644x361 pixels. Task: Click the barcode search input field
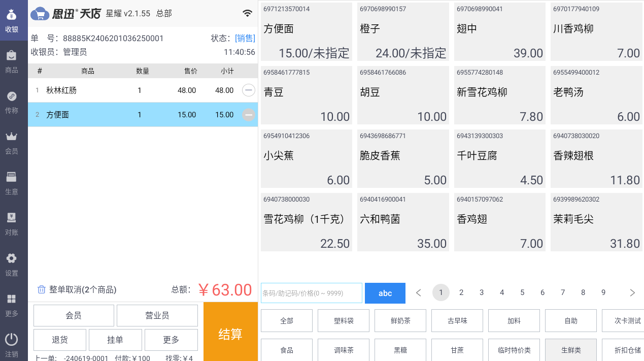point(311,293)
